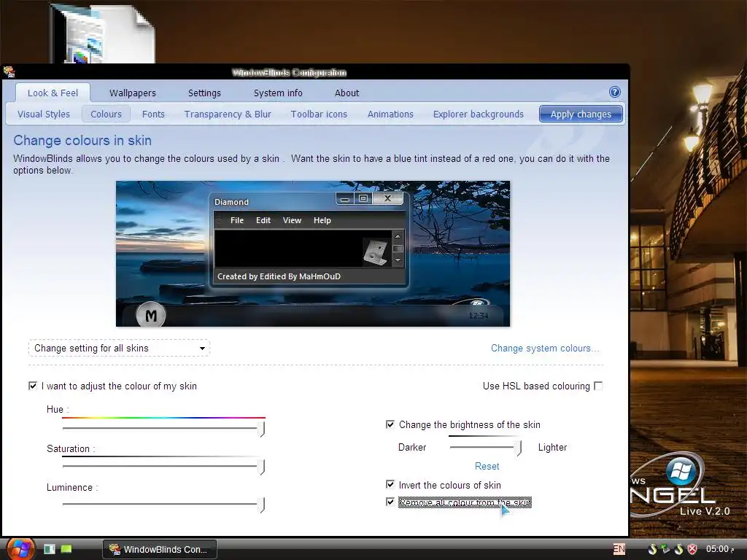Click the Darker label
747x560 pixels.
pyautogui.click(x=412, y=448)
